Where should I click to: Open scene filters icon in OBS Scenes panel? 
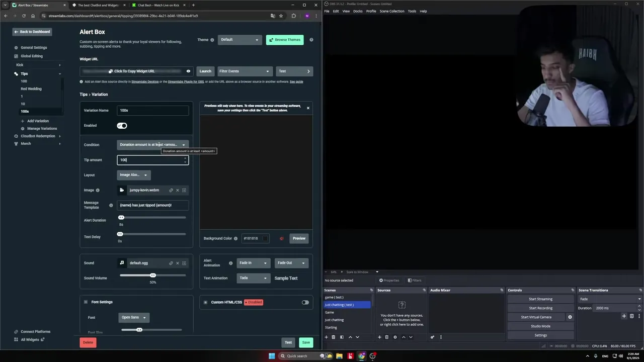[342, 337]
